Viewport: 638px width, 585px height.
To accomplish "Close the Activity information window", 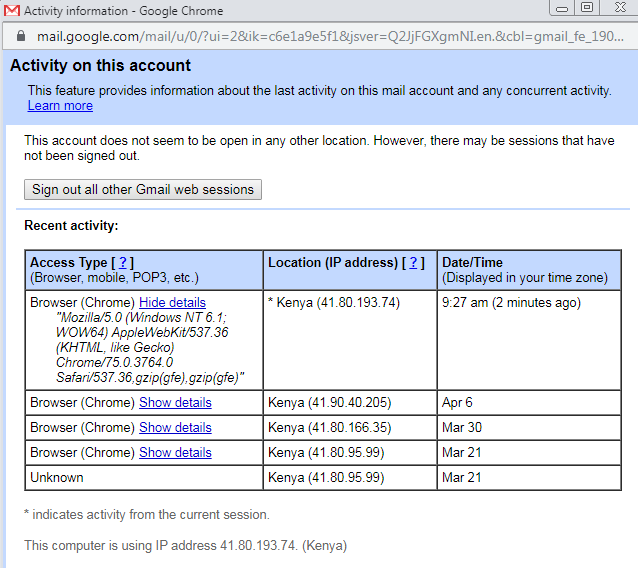I will 620,8.
